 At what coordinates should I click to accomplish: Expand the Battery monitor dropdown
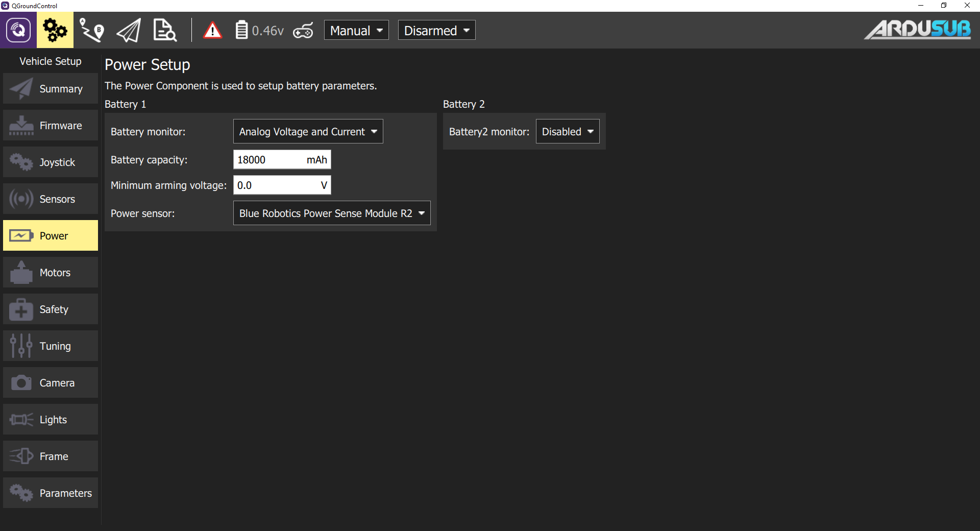coord(308,132)
